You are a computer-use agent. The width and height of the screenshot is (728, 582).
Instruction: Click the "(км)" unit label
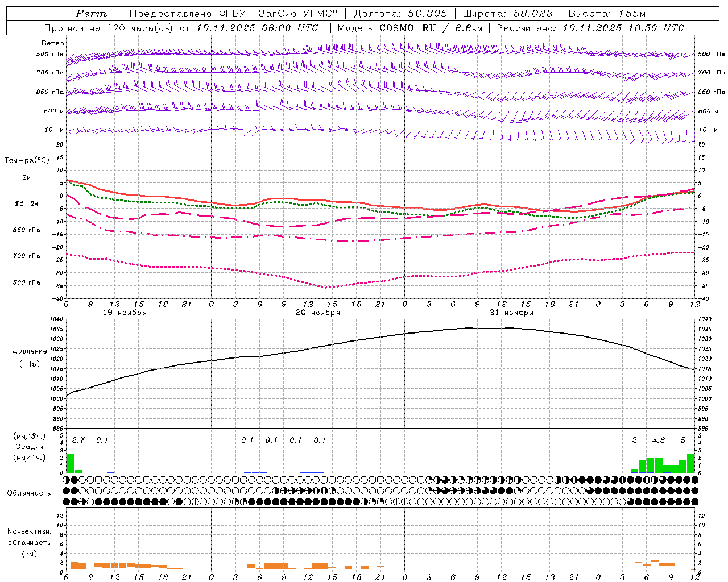point(30,553)
